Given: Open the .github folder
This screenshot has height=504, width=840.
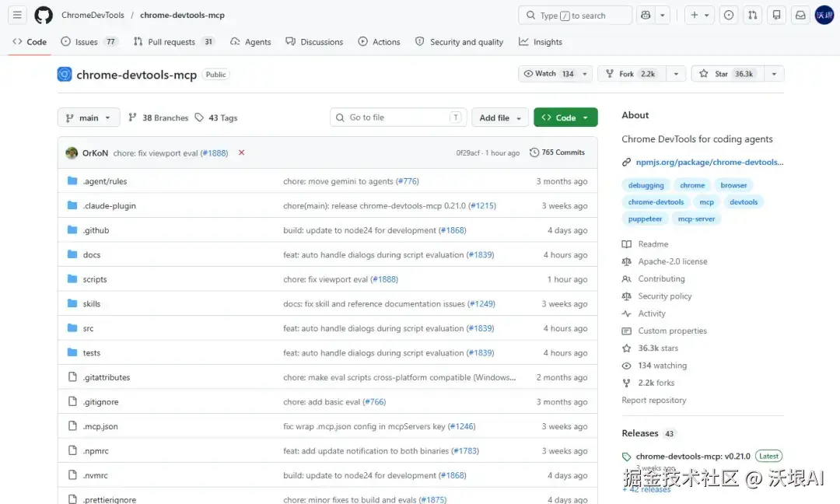Looking at the screenshot, I should point(96,230).
